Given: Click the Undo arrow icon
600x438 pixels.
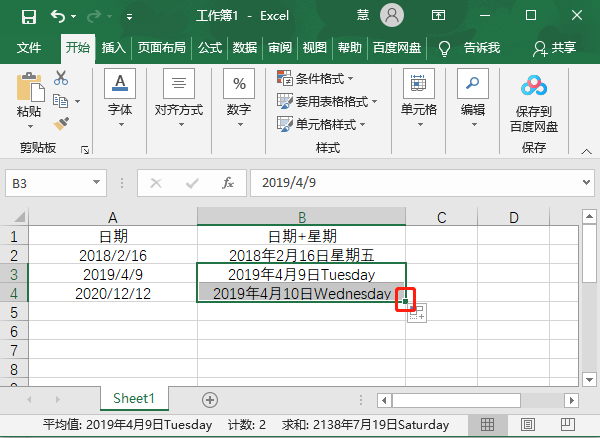Looking at the screenshot, I should (59, 16).
